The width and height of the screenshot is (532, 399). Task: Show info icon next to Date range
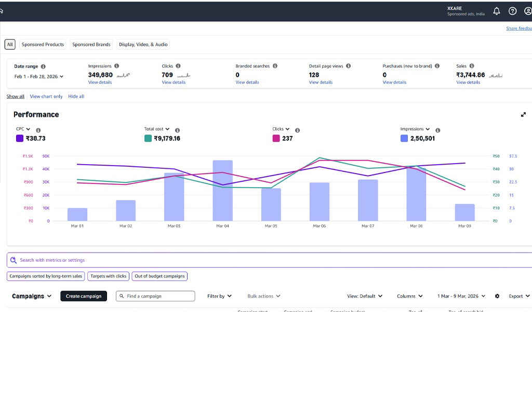[43, 66]
